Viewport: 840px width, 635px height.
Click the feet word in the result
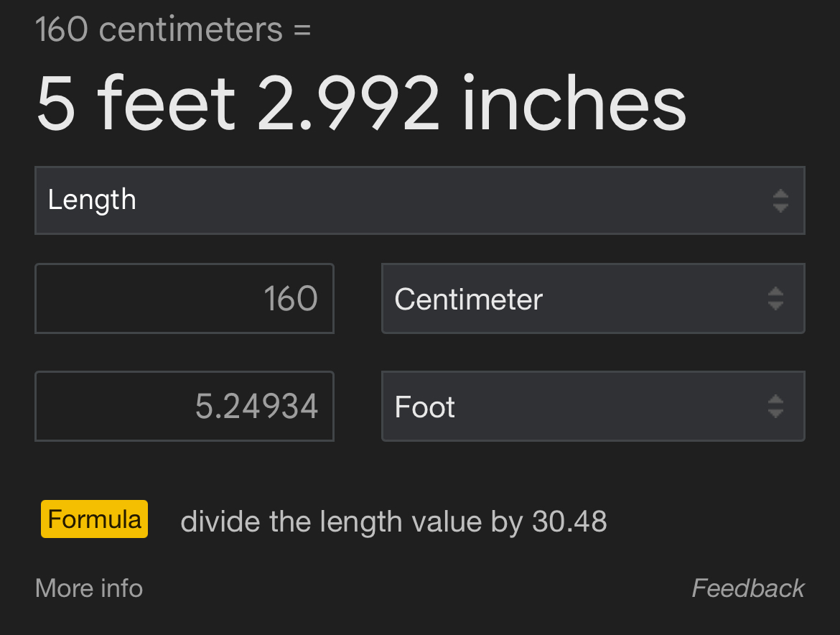(x=166, y=103)
